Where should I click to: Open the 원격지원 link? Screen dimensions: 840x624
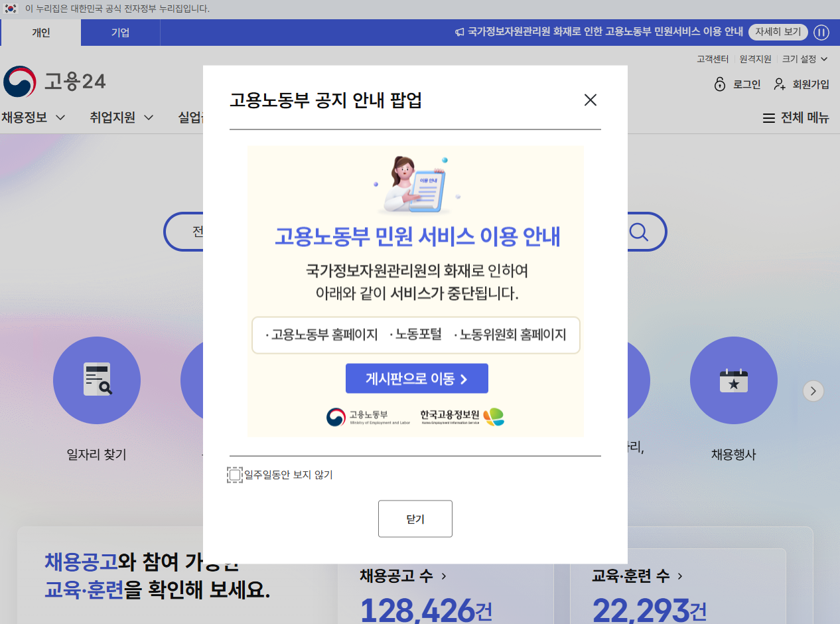point(756,59)
